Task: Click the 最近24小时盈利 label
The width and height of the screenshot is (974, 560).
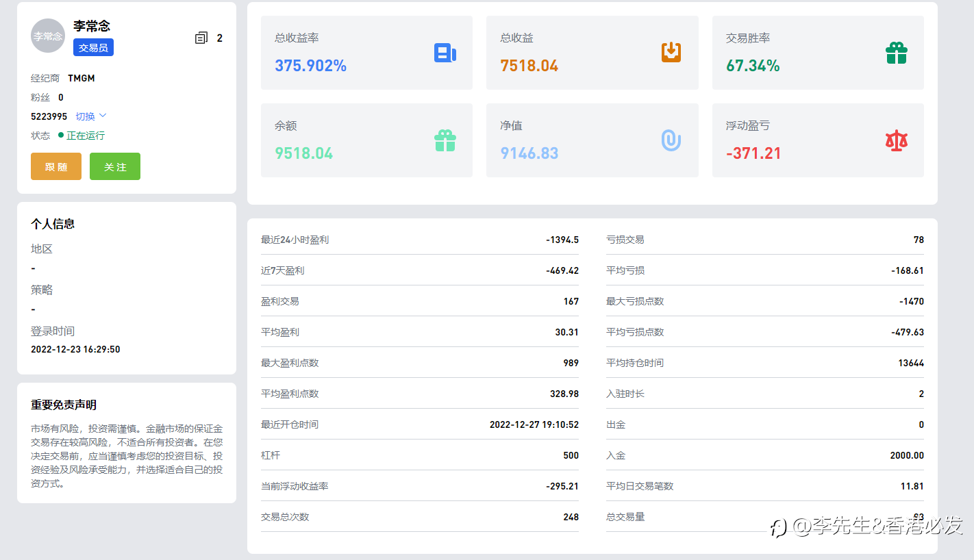Action: (295, 240)
